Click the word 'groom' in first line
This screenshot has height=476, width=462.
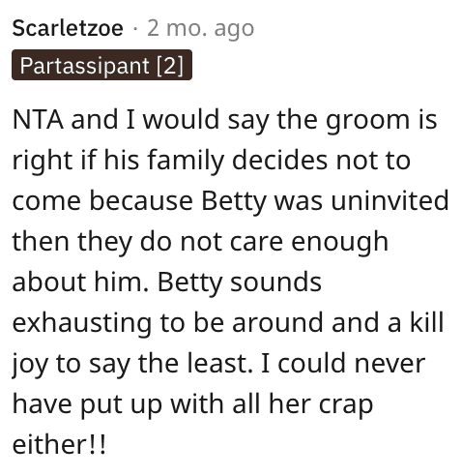367,121
